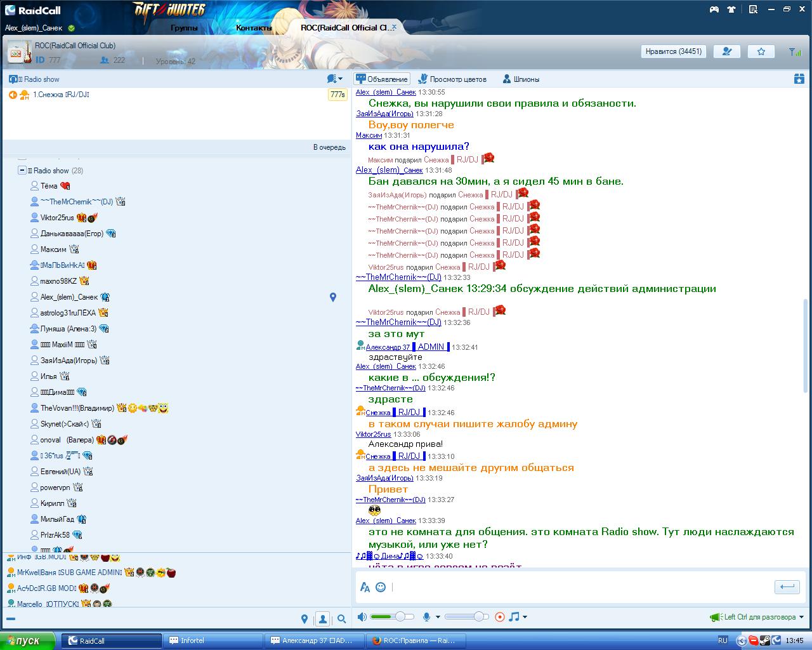
Task: Select user Луняша (Алена:3) in list
Action: (x=69, y=329)
